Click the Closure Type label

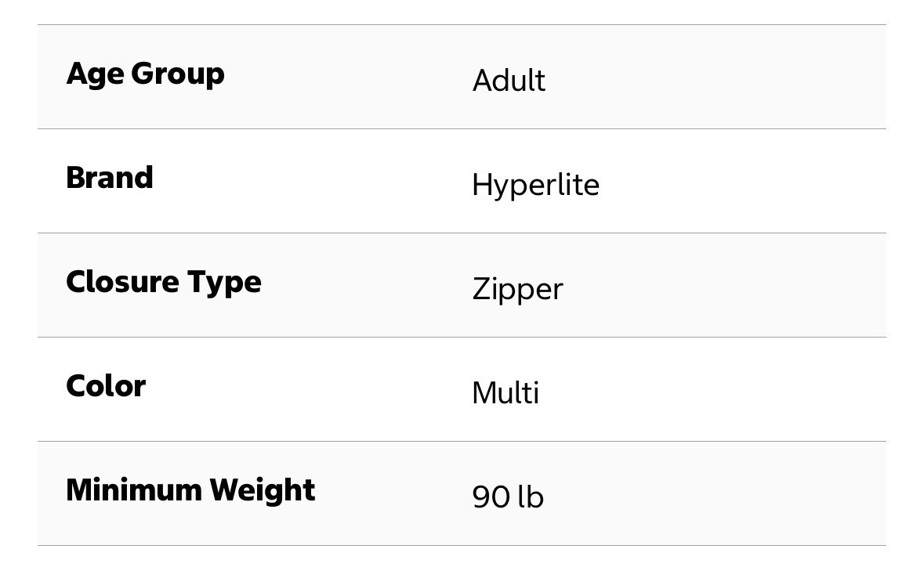tap(163, 283)
